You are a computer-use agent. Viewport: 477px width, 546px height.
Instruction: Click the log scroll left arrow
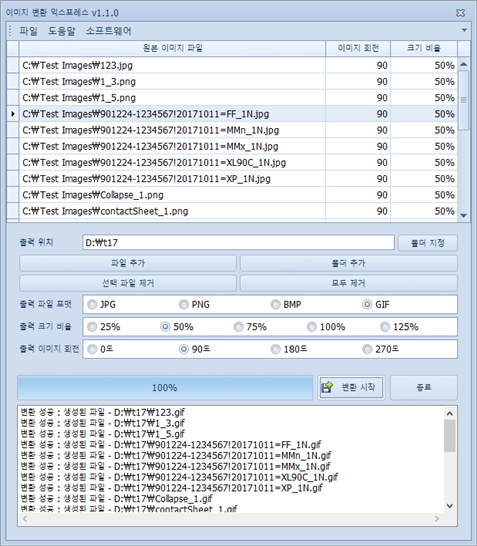coord(25,518)
